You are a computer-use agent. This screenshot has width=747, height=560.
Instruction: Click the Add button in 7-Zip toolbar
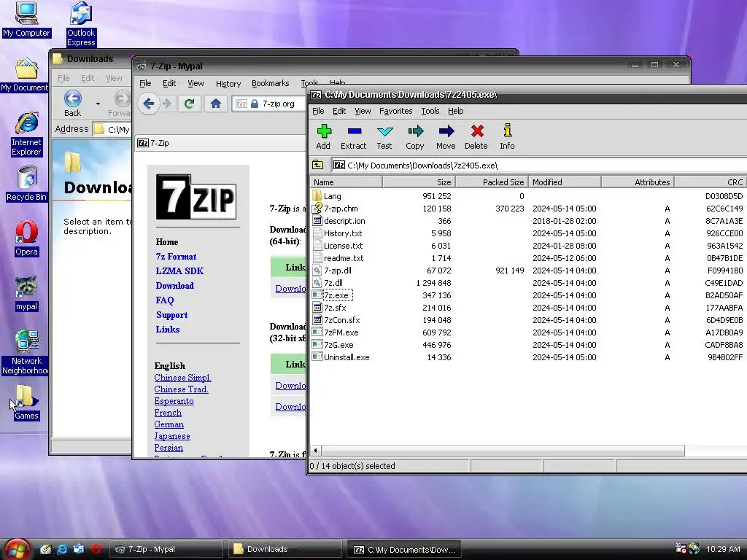click(x=323, y=136)
